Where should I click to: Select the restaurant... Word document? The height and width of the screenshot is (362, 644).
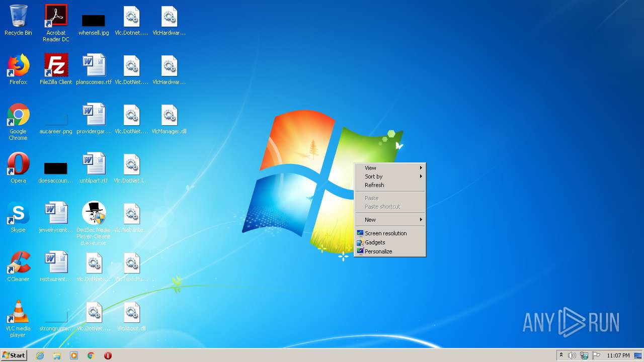coord(56,266)
